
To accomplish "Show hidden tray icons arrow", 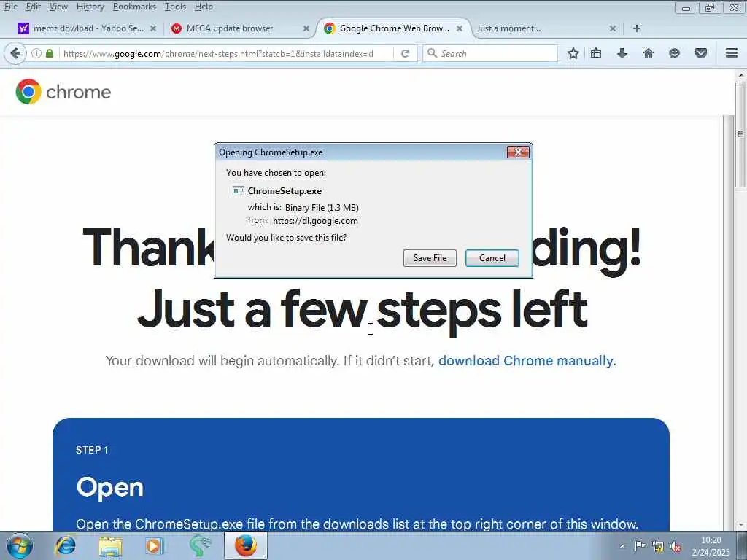I will pyautogui.click(x=622, y=546).
